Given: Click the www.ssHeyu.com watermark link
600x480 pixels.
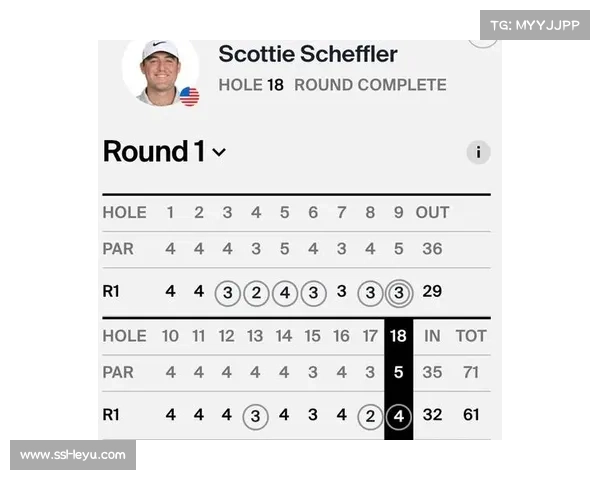Looking at the screenshot, I should coord(73,455).
